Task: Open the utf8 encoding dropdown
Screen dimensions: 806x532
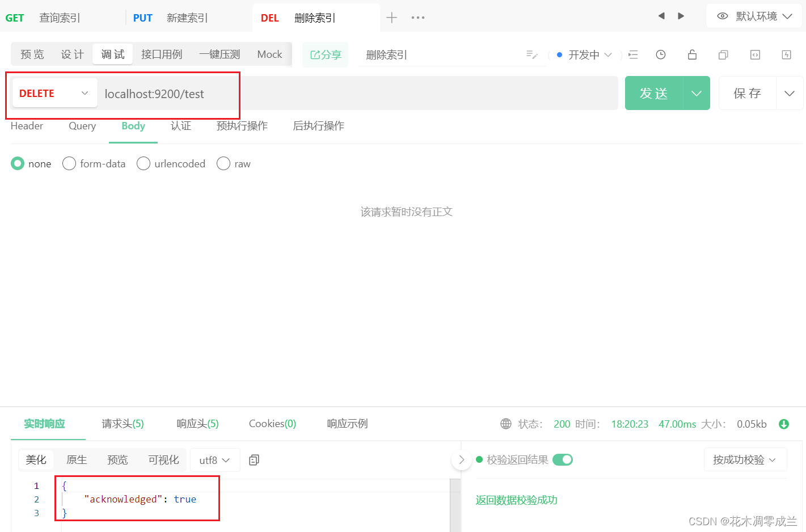Action: pos(215,460)
